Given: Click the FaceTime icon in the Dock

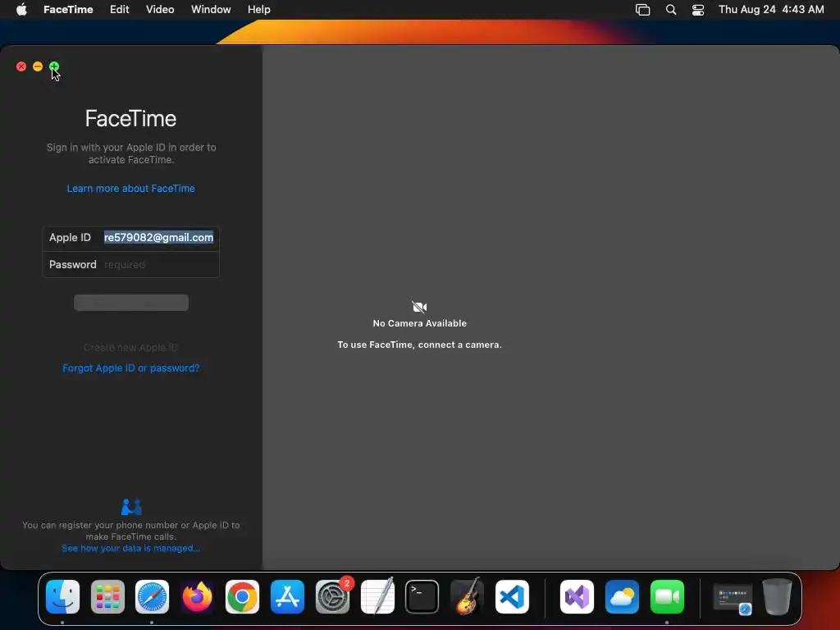Looking at the screenshot, I should 667,596.
